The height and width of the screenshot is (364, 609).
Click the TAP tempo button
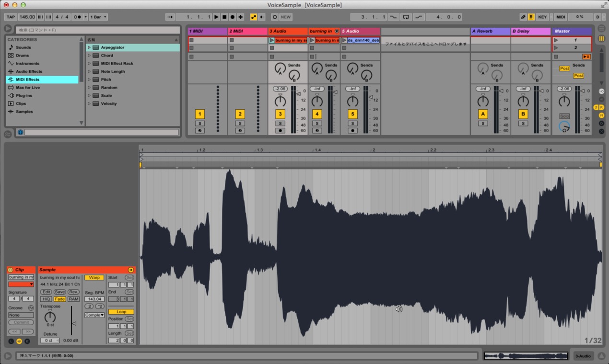11,17
